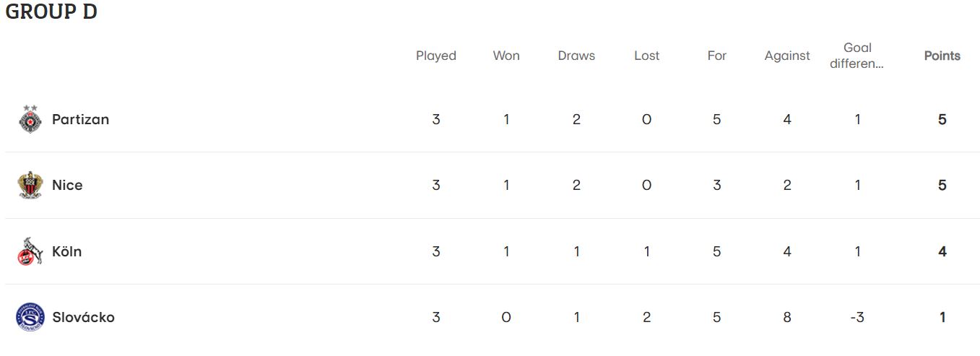Click Köln's points value of 4

coord(942,251)
